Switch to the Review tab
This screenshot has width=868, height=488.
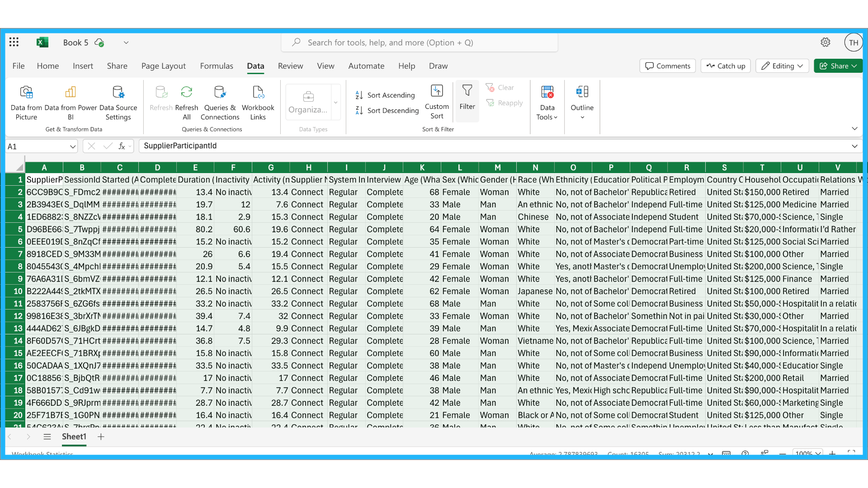290,66
